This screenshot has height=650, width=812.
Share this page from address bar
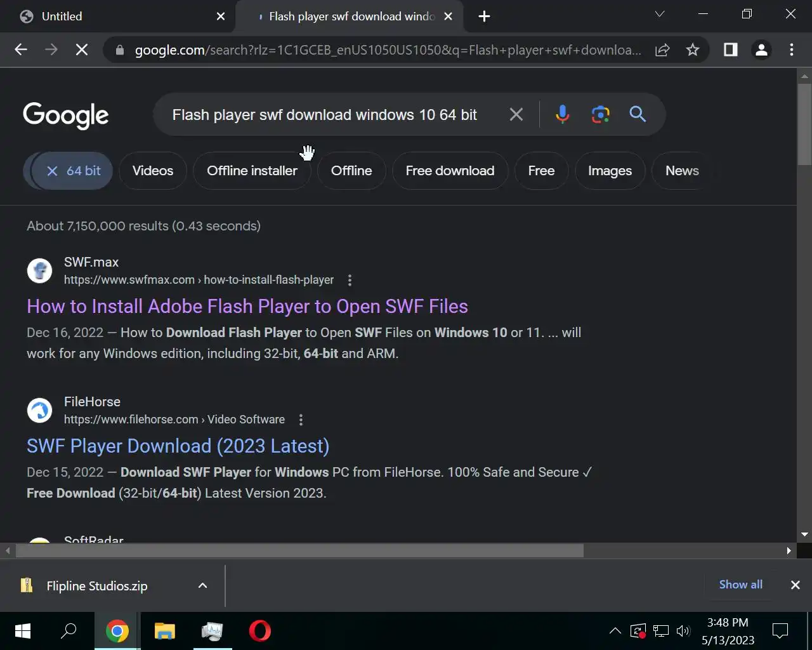click(662, 50)
